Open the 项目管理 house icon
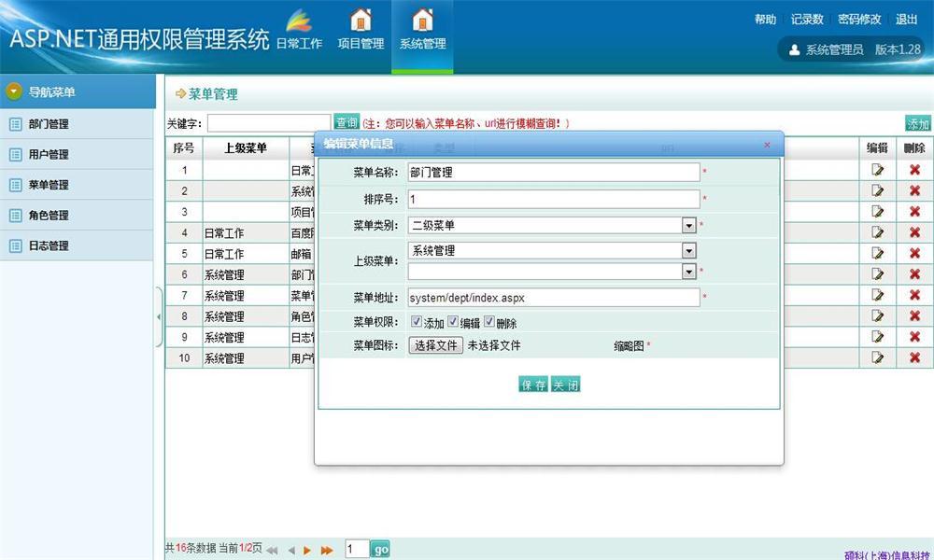Viewport: 934px width, 560px height. point(361,20)
